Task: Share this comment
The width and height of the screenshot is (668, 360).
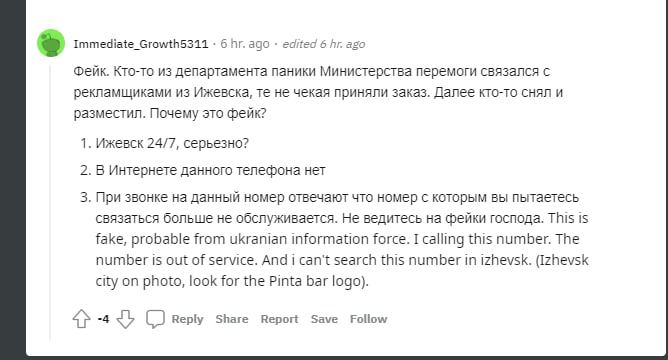Action: click(x=232, y=319)
